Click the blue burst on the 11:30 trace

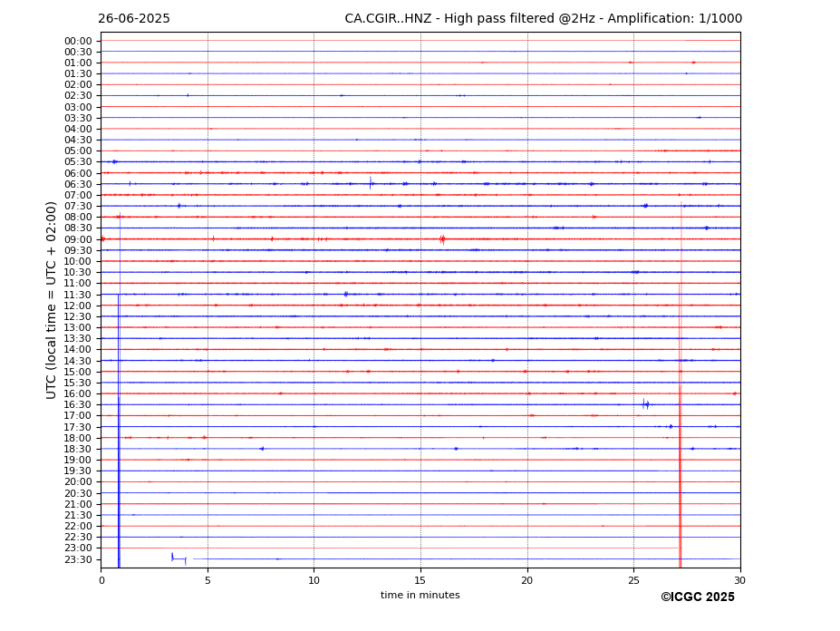[x=346, y=294]
